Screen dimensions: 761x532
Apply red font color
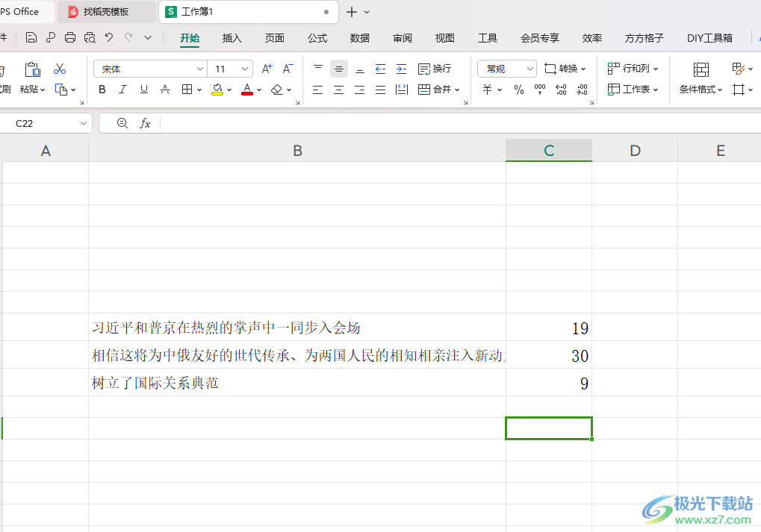247,90
